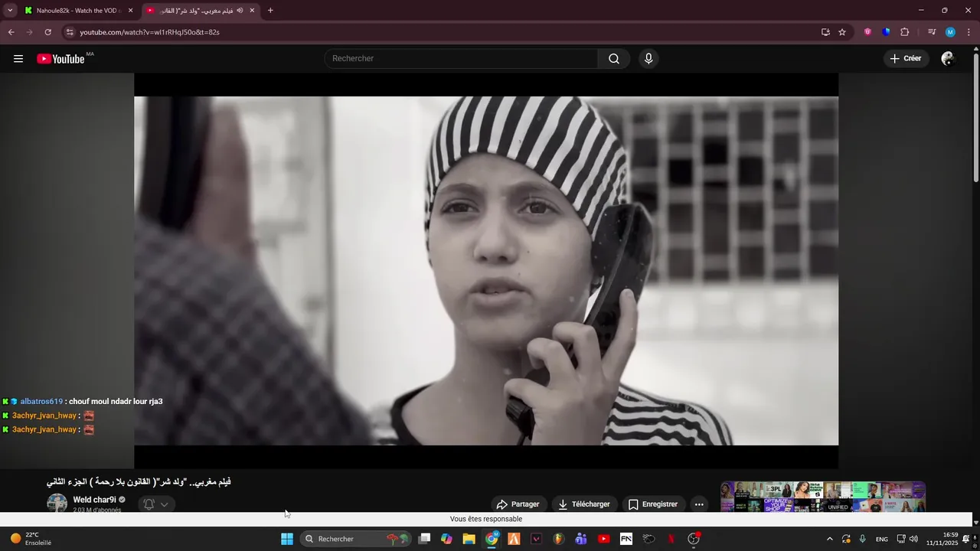Open the YouTube account avatar menu
Image resolution: width=980 pixels, height=551 pixels.
(948, 59)
